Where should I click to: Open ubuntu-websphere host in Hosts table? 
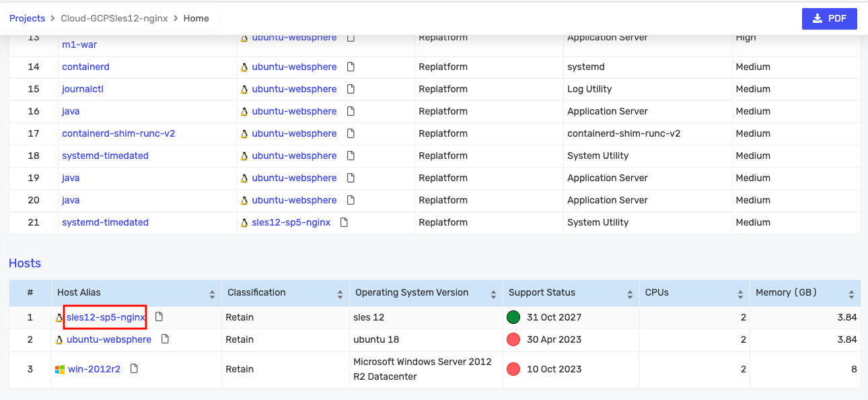point(109,339)
